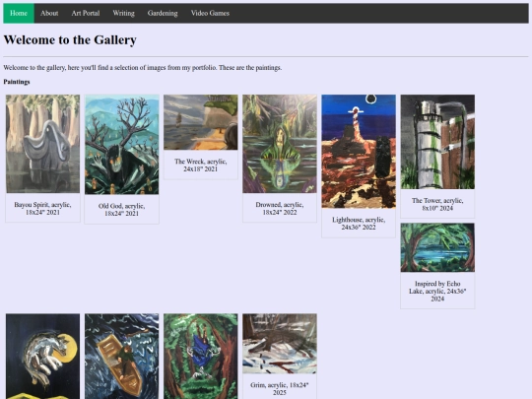This screenshot has height=399, width=532.
Task: View the rowboat on waves painting
Action: pos(122,357)
